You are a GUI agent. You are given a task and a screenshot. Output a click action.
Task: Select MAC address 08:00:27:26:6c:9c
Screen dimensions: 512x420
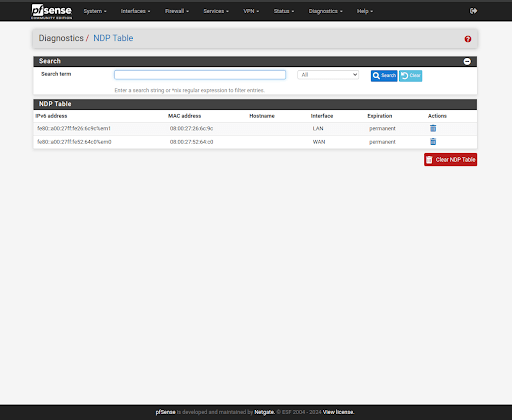191,129
